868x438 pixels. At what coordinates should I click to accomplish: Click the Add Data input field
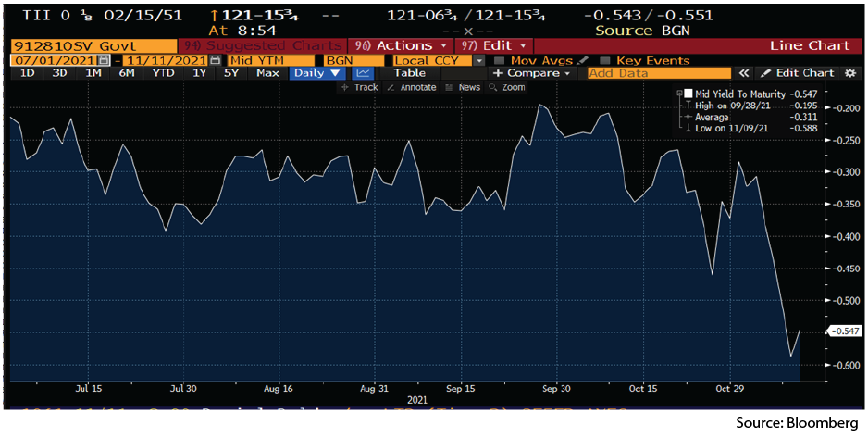click(x=657, y=73)
